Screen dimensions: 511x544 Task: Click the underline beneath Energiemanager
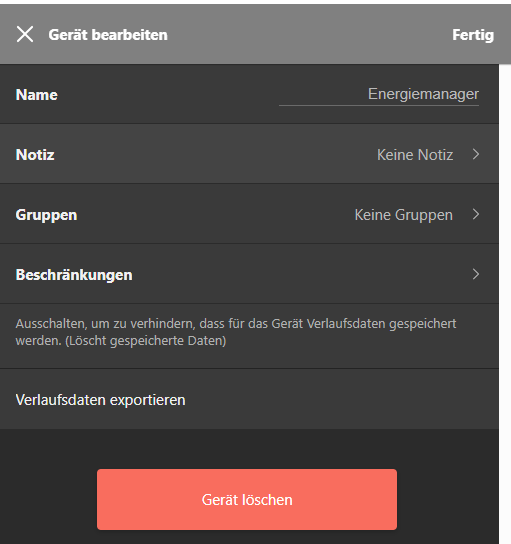tap(379, 105)
